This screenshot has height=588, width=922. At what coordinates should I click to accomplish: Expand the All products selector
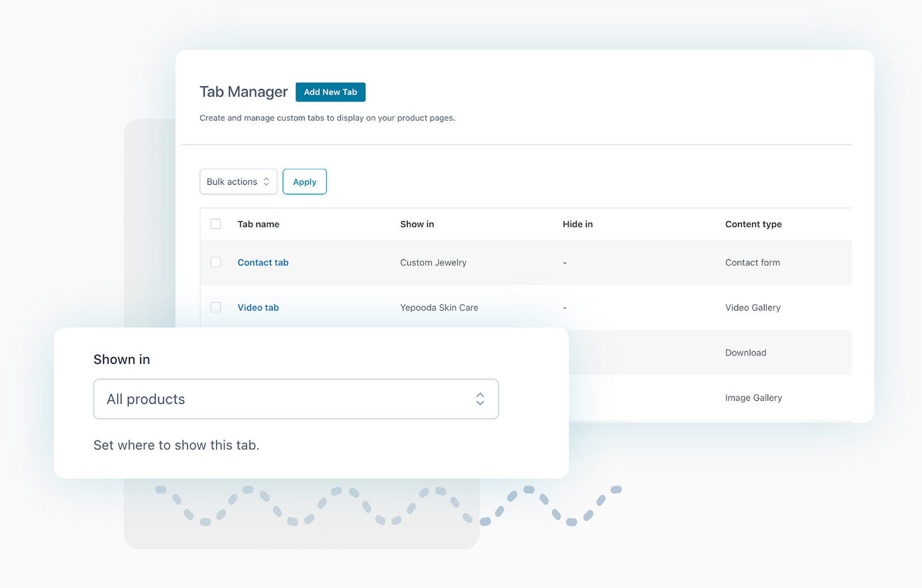(x=296, y=399)
